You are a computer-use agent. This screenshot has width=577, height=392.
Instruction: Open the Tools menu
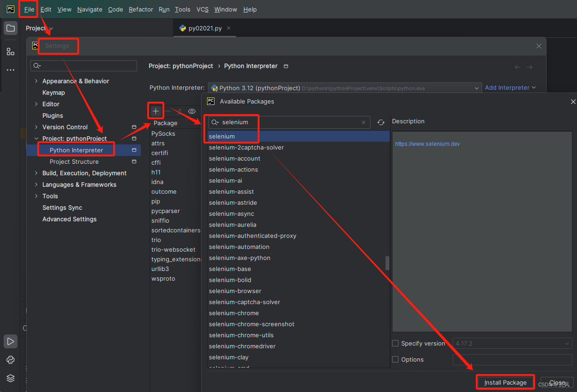[183, 9]
